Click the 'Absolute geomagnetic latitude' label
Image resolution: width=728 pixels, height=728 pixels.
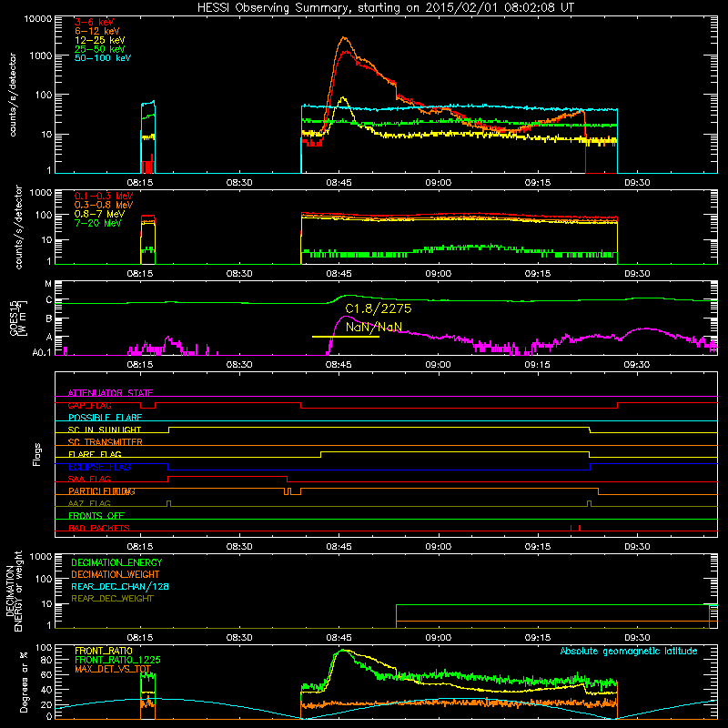(629, 652)
